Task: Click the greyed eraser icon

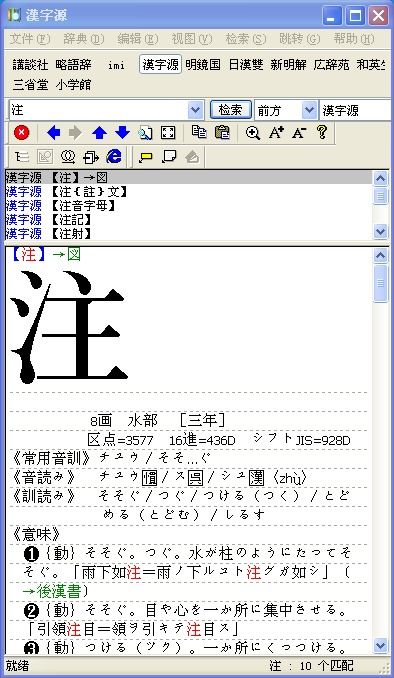Action: pos(192,157)
